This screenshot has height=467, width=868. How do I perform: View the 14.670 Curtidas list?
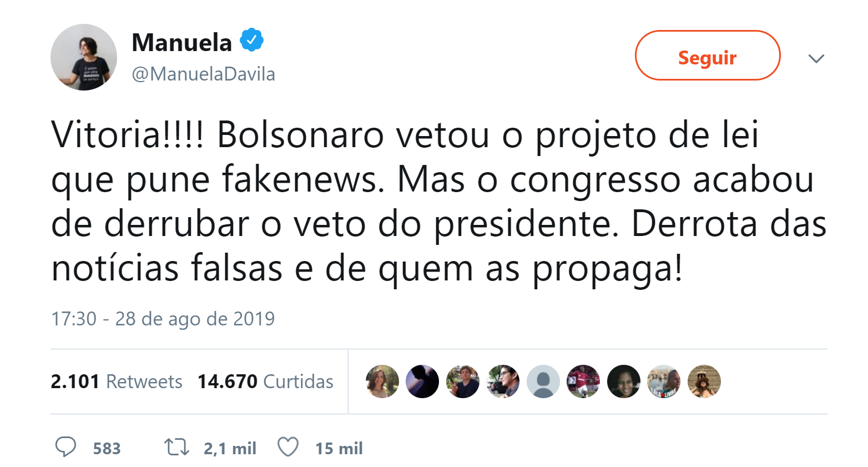[x=265, y=381]
